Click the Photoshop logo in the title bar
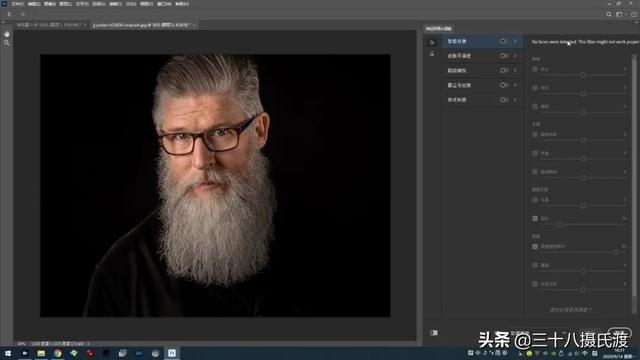Screen dimensions: 640x360 click(x=4, y=4)
